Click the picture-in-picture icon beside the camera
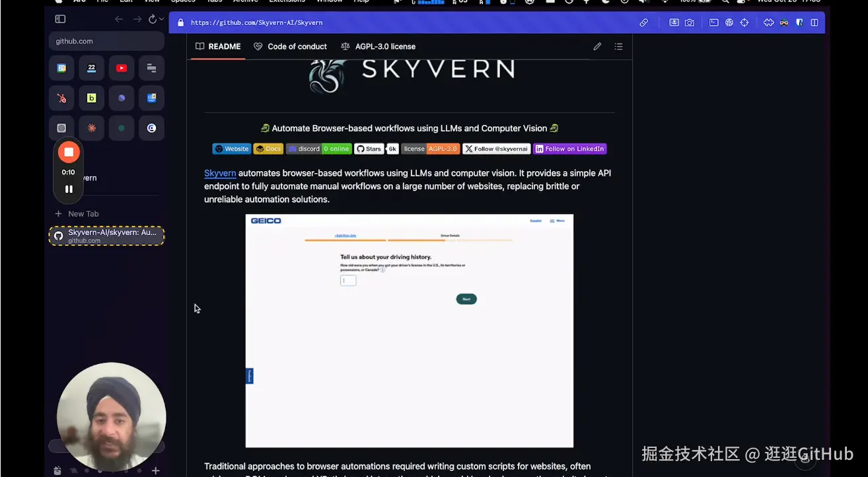 [x=674, y=22]
